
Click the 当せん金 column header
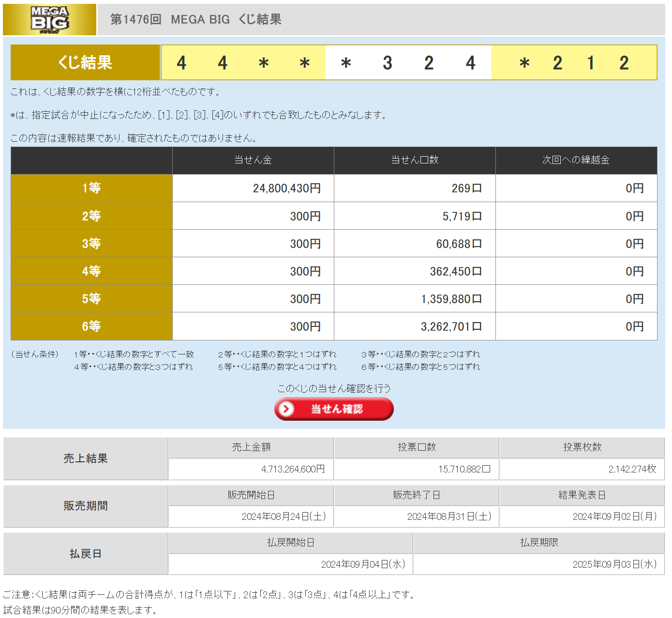(253, 160)
